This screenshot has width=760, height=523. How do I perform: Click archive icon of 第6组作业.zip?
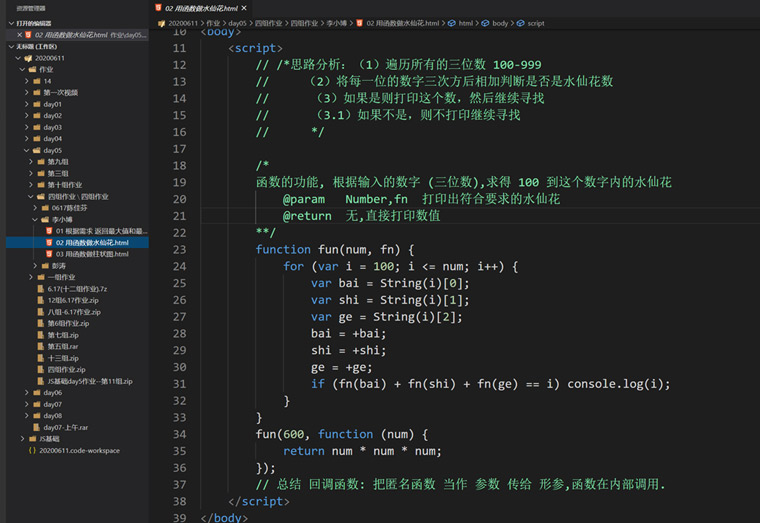[x=41, y=323]
